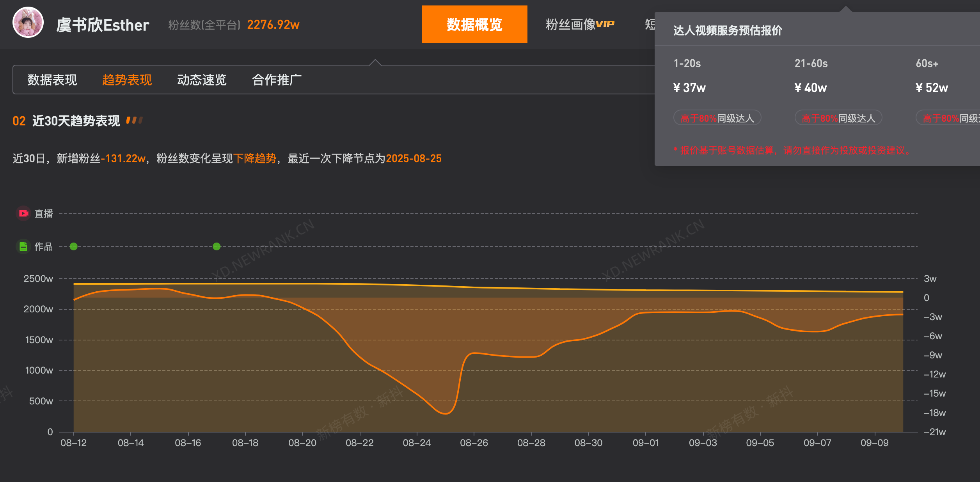Select the green work marker near 08-17

click(216, 246)
